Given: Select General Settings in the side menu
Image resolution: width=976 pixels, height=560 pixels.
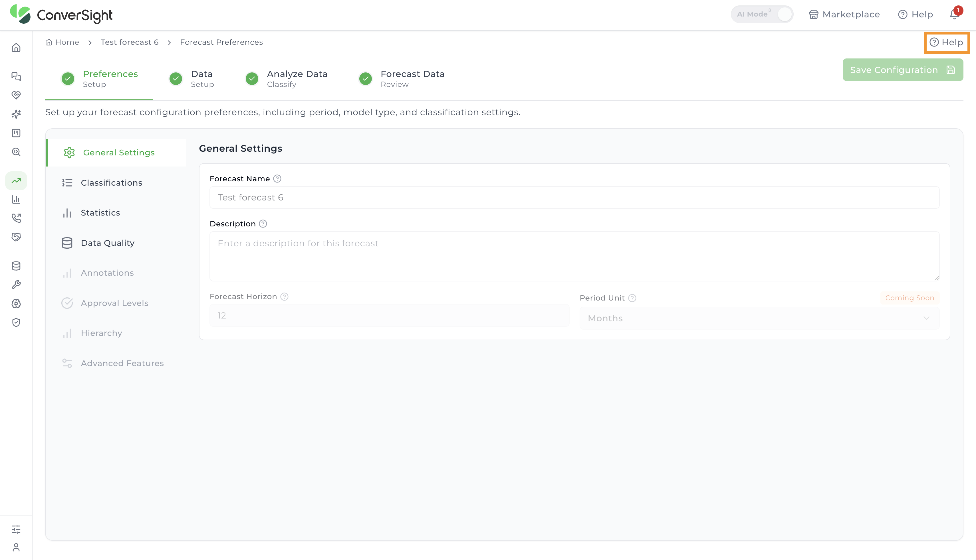Looking at the screenshot, I should 116,153.
